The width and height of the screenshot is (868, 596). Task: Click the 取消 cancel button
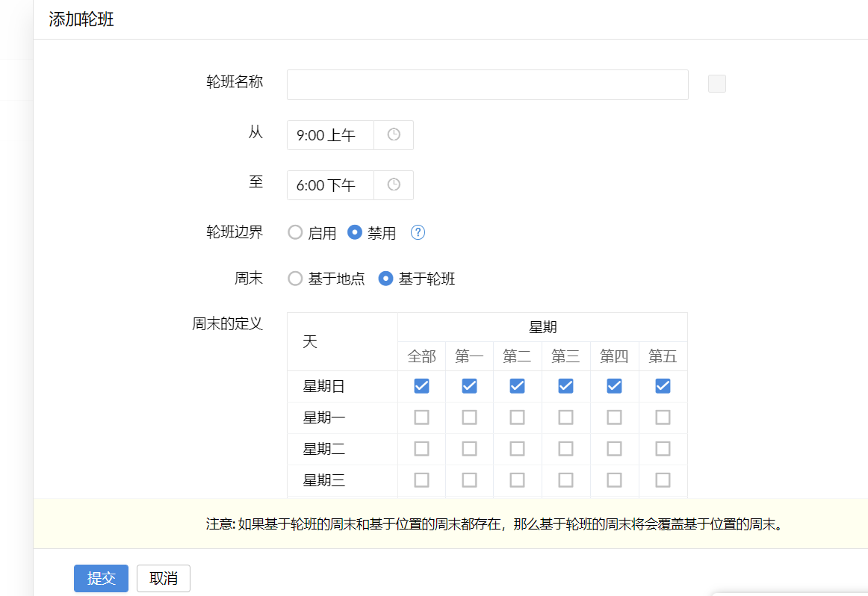click(164, 578)
